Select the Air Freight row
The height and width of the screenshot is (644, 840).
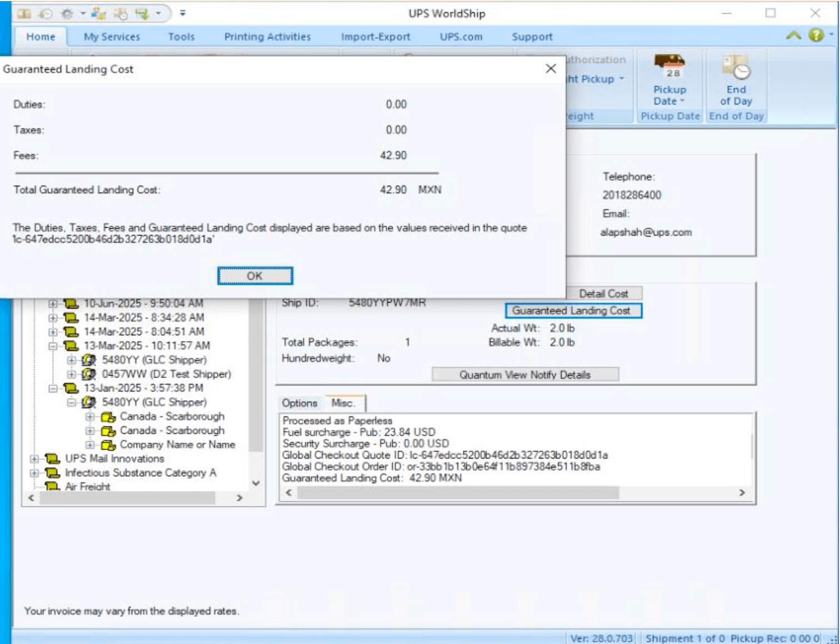tap(88, 486)
